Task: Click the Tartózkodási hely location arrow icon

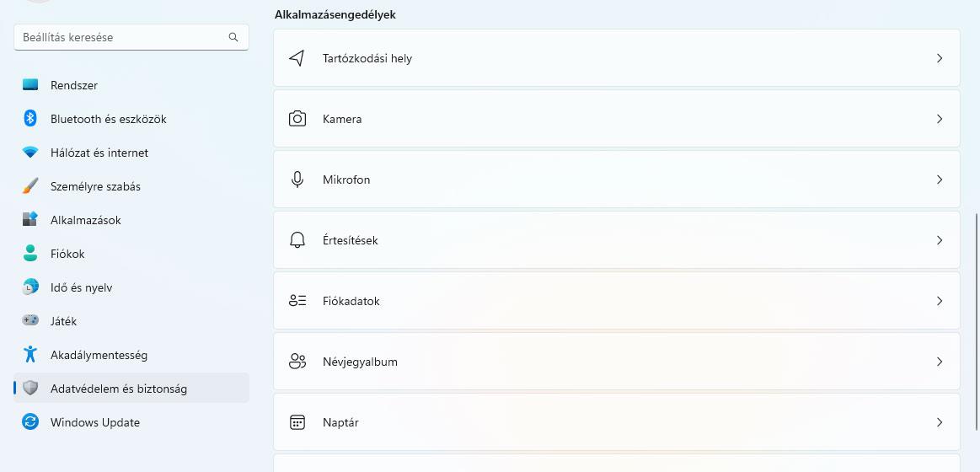Action: click(297, 58)
